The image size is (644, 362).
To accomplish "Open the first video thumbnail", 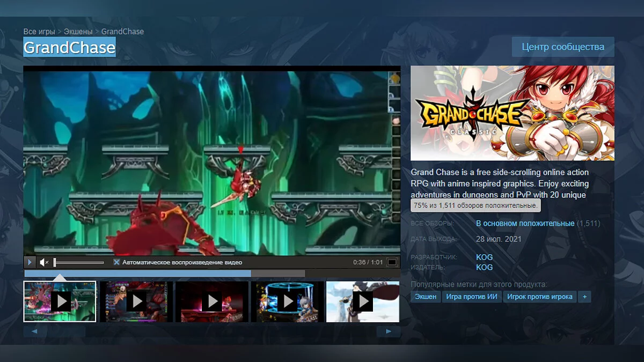I will click(60, 301).
